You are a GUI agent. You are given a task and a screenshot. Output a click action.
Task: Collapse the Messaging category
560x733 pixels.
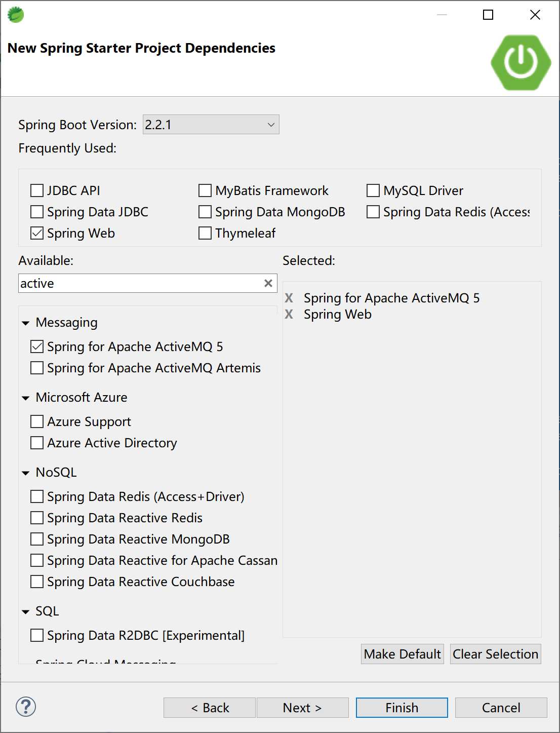pyautogui.click(x=26, y=323)
